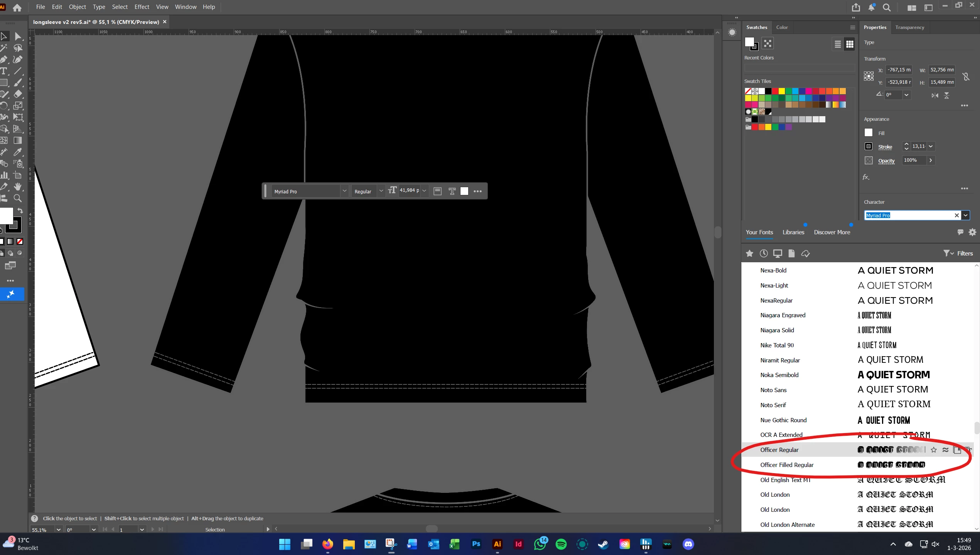Select the Paintbrush tool
980x555 pixels.
(18, 83)
